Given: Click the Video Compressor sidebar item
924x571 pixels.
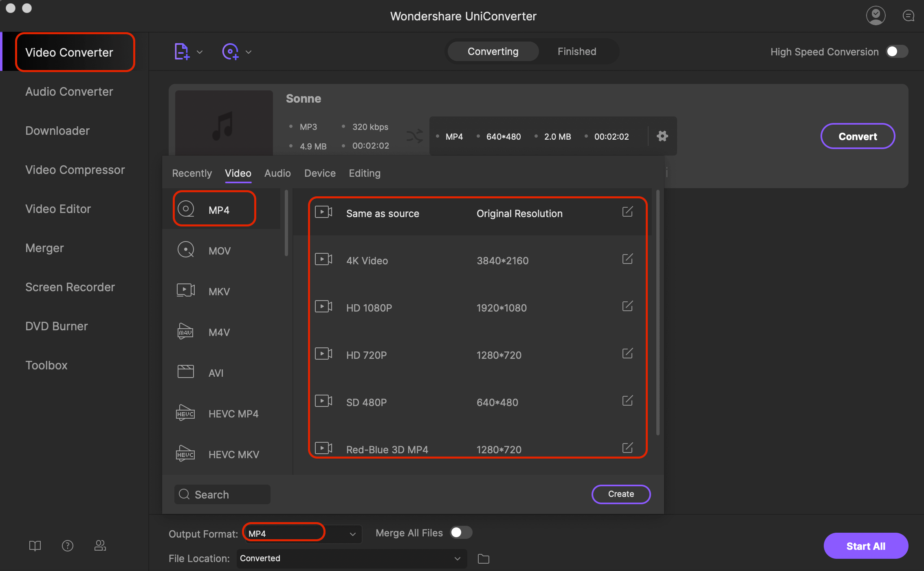Looking at the screenshot, I should pyautogui.click(x=75, y=170).
